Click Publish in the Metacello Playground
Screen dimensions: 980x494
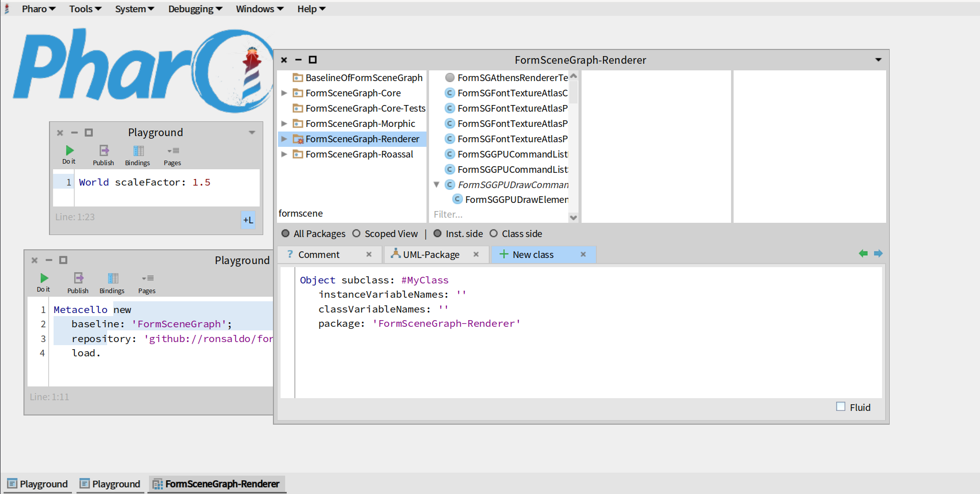click(x=78, y=283)
